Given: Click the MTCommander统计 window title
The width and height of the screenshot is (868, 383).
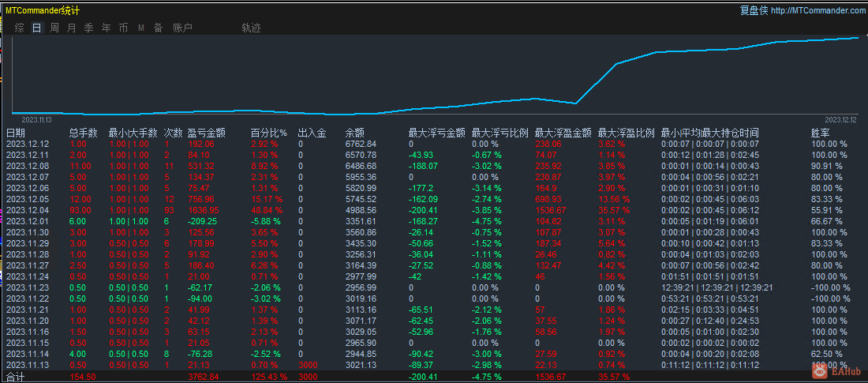Looking at the screenshot, I should tap(43, 10).
